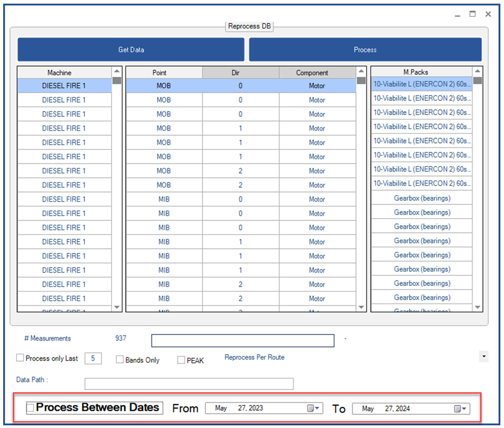Click the Machine list scrollbar thumb
This screenshot has height=428, width=504.
point(117,80)
